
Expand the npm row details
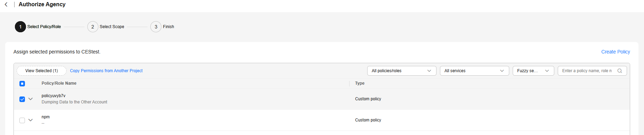tap(30, 120)
